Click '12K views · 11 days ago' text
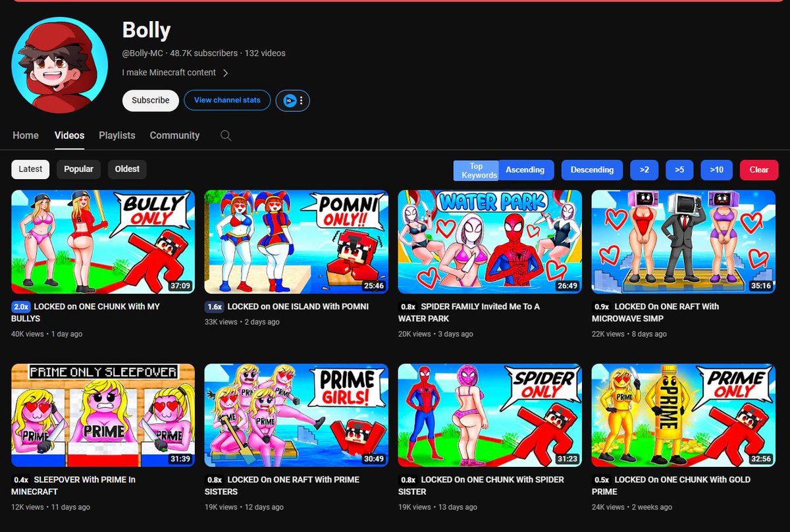790x532 pixels. click(51, 508)
